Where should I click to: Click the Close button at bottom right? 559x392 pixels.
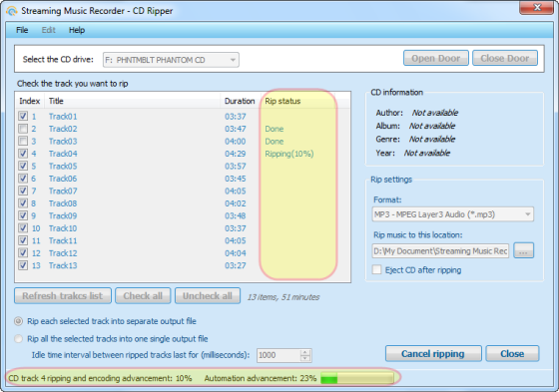[512, 353]
